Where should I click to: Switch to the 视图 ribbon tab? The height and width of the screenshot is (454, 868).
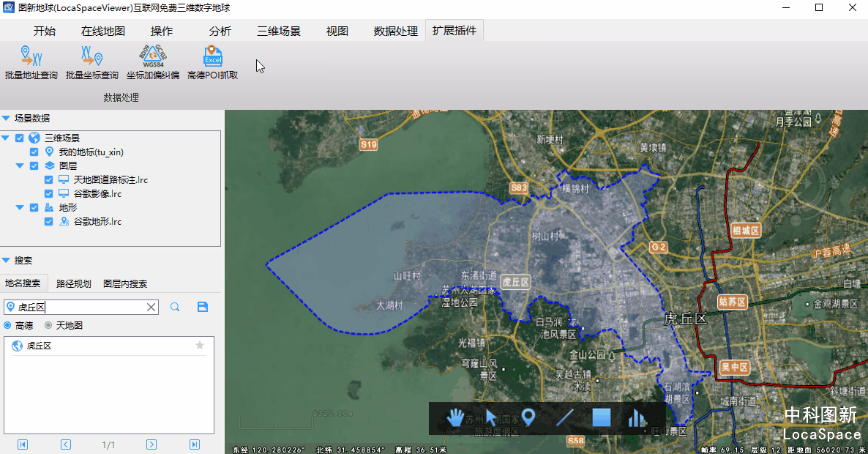337,31
